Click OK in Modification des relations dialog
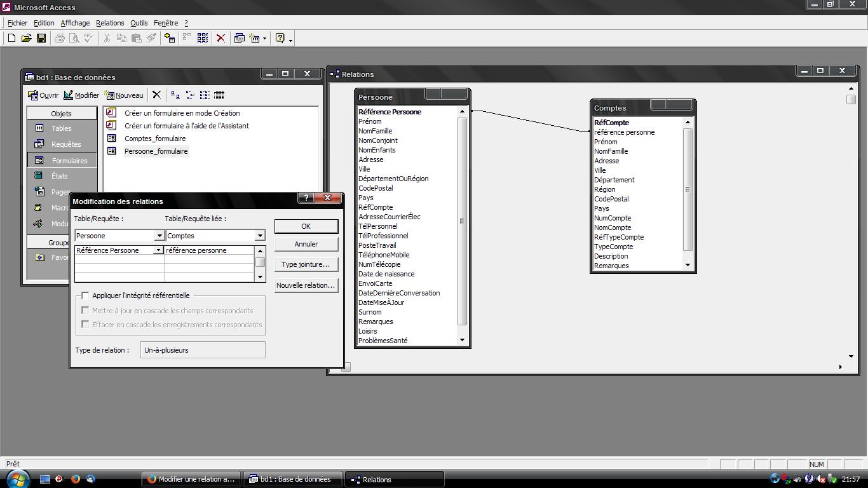The width and height of the screenshot is (868, 488). click(306, 226)
